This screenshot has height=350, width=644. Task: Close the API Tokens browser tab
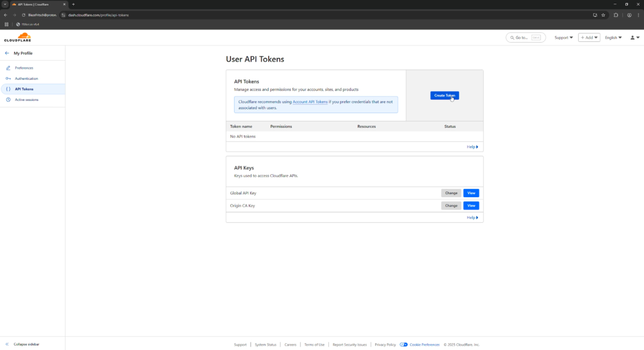point(64,4)
